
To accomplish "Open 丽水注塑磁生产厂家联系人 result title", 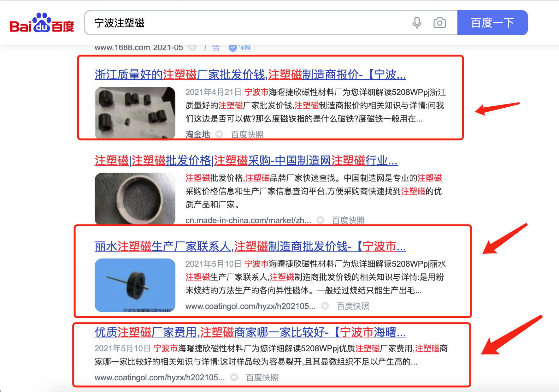I will tap(250, 246).
